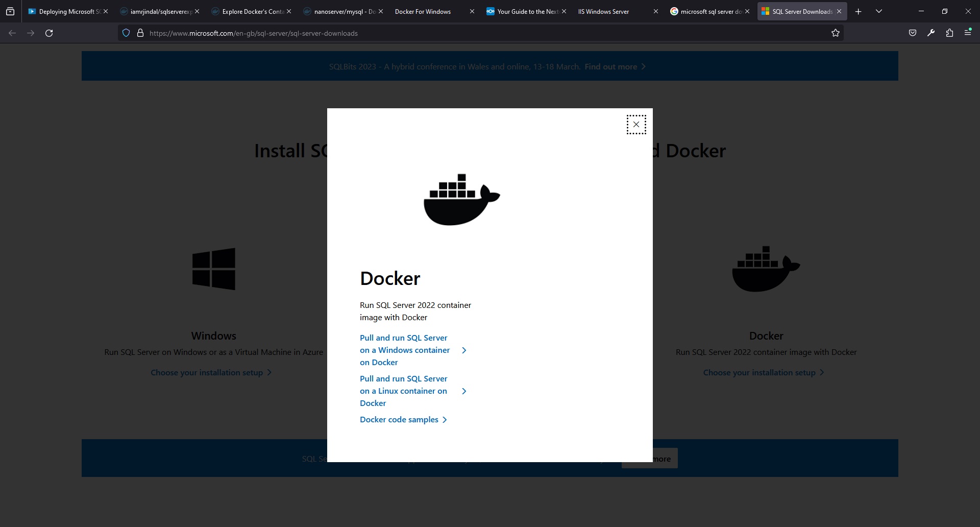View site security lock information
Viewport: 980px width, 527px height.
140,33
